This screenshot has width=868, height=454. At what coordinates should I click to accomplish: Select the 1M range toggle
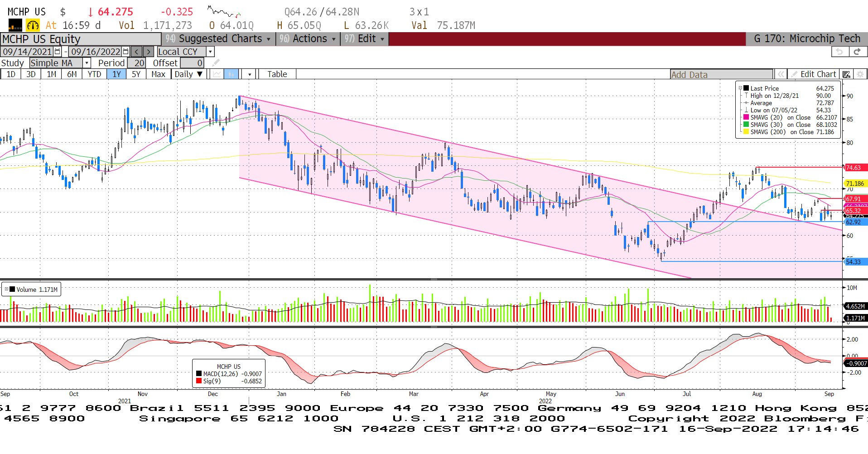point(52,74)
